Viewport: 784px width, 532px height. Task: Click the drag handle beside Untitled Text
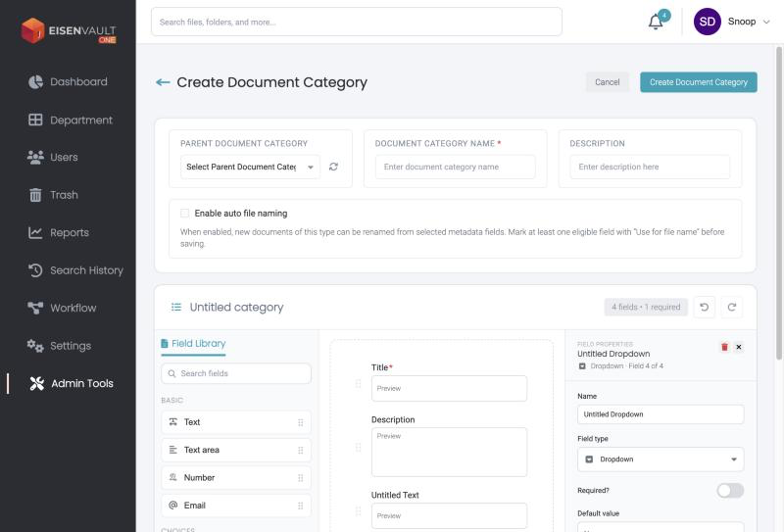pos(358,511)
